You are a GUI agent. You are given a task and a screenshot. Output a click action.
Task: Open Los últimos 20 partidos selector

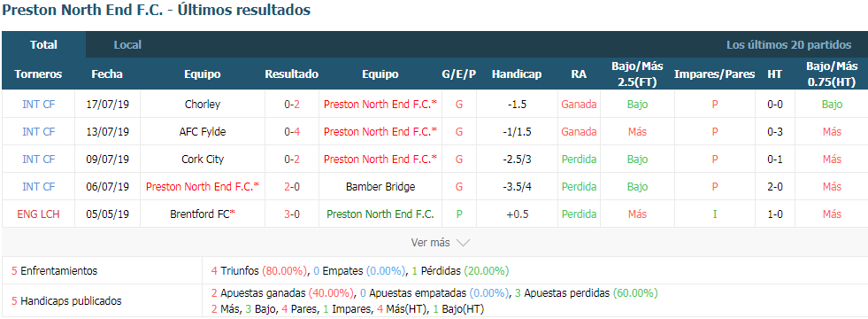[789, 45]
